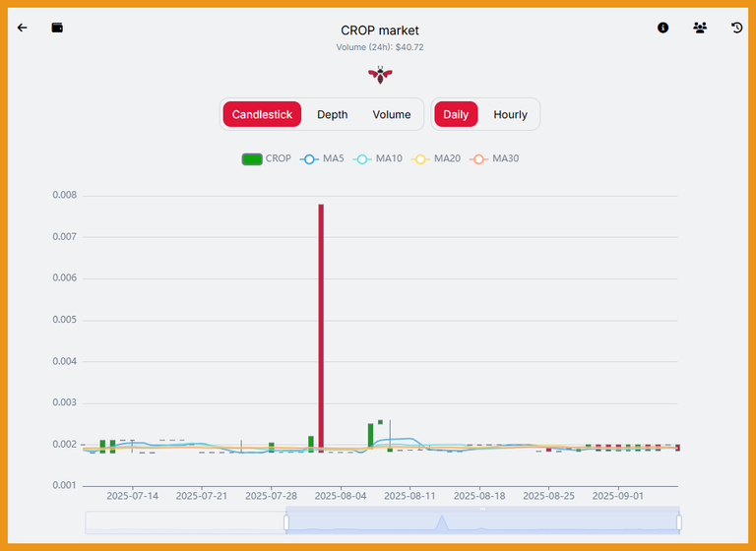756x551 pixels.
Task: Toggle the MA30 line in legend
Action: click(494, 158)
